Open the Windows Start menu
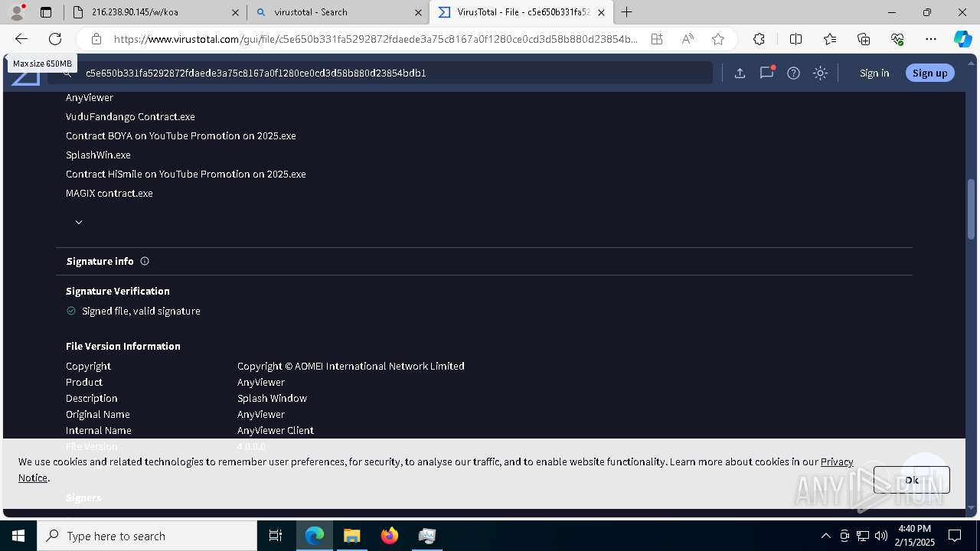 tap(18, 536)
